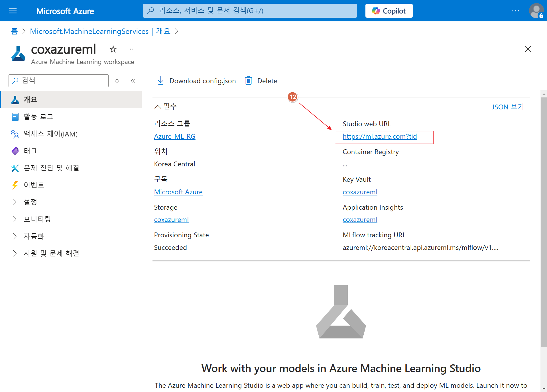
Task: Toggle expand/collapse all sidebar groups
Action: click(x=117, y=81)
